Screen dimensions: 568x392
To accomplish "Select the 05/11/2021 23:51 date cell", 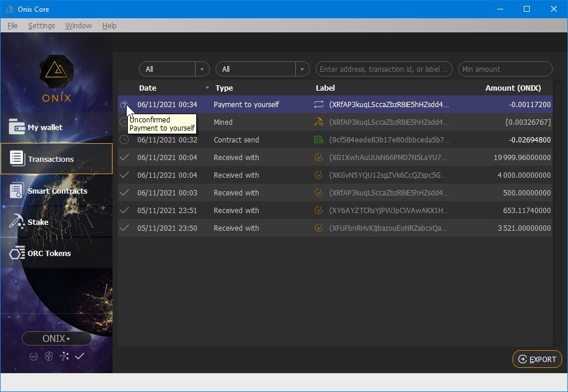I will pos(167,210).
